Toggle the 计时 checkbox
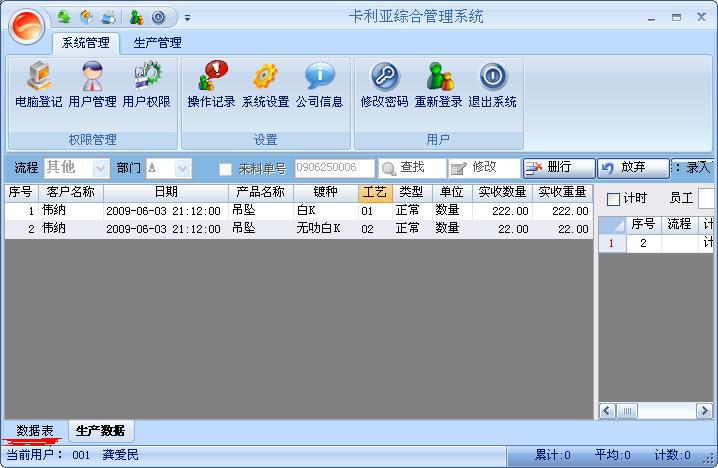The image size is (718, 468). pyautogui.click(x=613, y=199)
